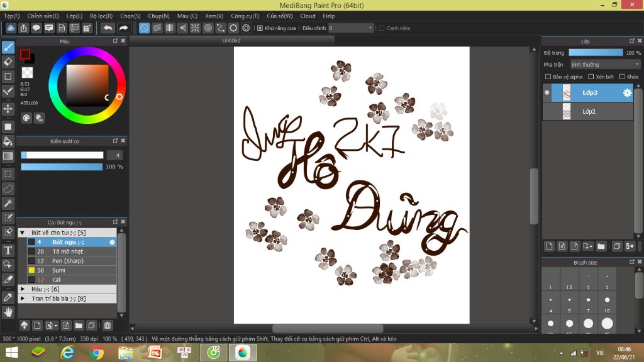Enable the radial snap guide
Screen dimensions: 644x362
coord(195,28)
